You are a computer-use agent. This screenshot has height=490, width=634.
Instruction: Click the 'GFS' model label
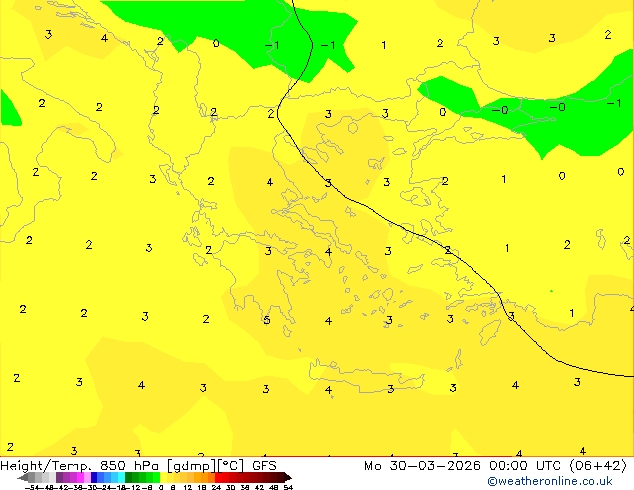click(264, 466)
